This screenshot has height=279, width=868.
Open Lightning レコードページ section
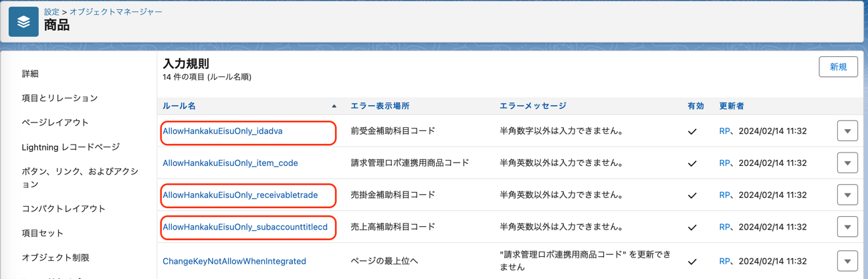coord(70,147)
